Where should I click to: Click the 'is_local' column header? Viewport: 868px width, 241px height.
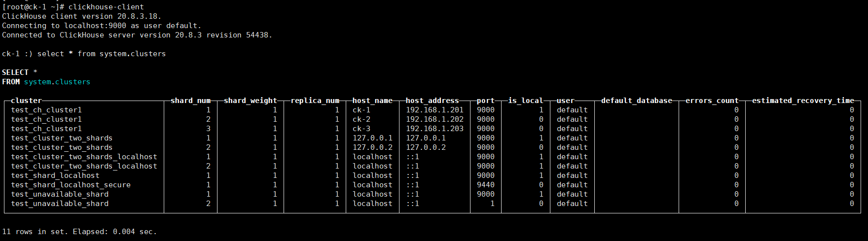tap(526, 101)
